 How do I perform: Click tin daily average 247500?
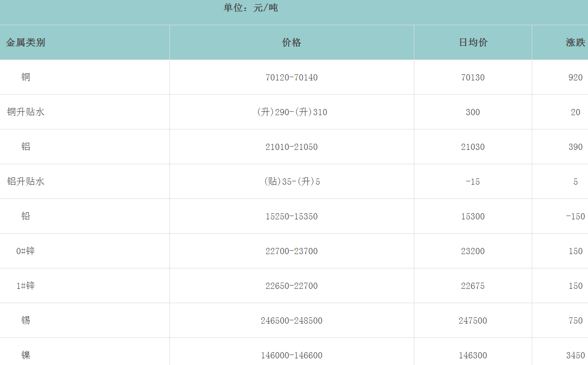(473, 321)
